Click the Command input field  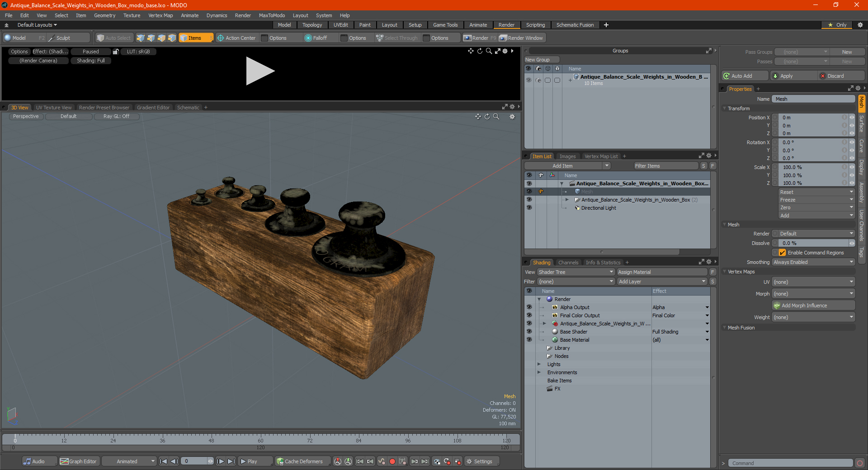pyautogui.click(x=790, y=463)
